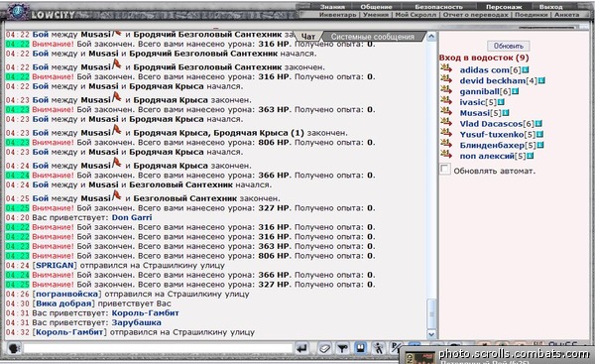Open the Безопасность menu
The width and height of the screenshot is (595, 364).
pyautogui.click(x=438, y=7)
